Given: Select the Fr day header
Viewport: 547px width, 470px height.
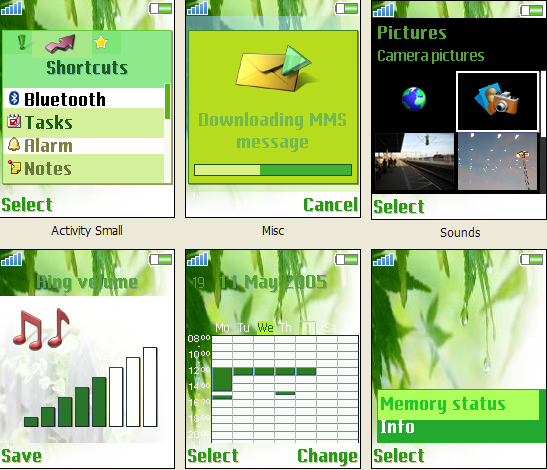Looking at the screenshot, I should pos(307,328).
